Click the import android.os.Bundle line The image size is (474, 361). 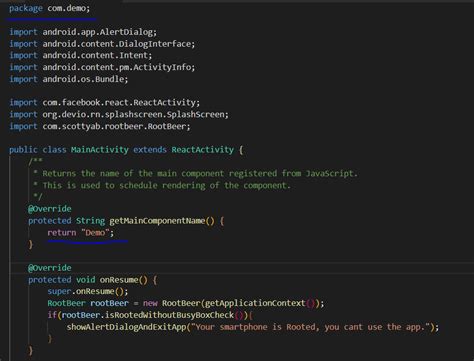pos(68,79)
